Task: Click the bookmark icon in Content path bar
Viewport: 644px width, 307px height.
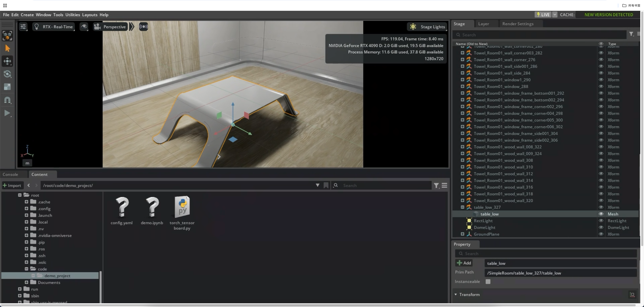Action: point(326,185)
